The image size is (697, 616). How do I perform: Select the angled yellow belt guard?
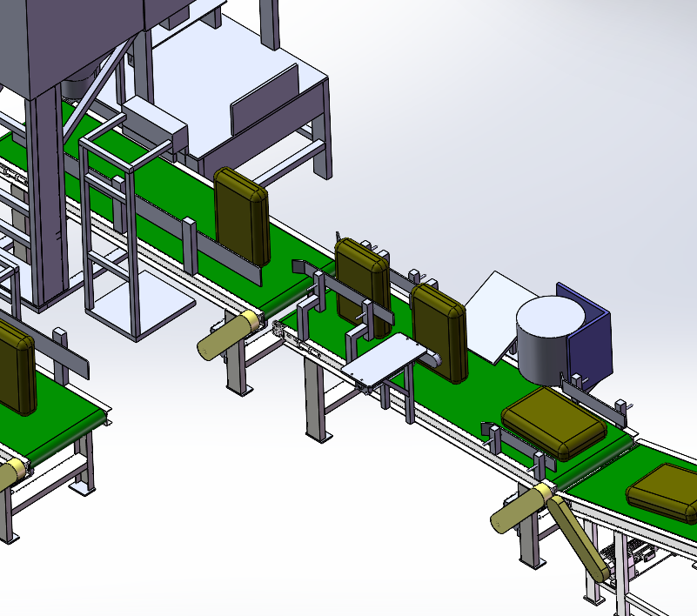(578, 538)
